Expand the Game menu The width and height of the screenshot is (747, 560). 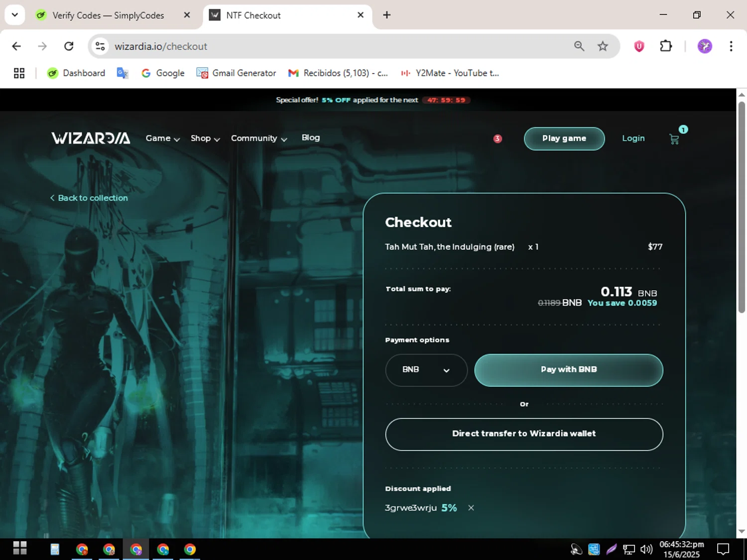point(162,138)
